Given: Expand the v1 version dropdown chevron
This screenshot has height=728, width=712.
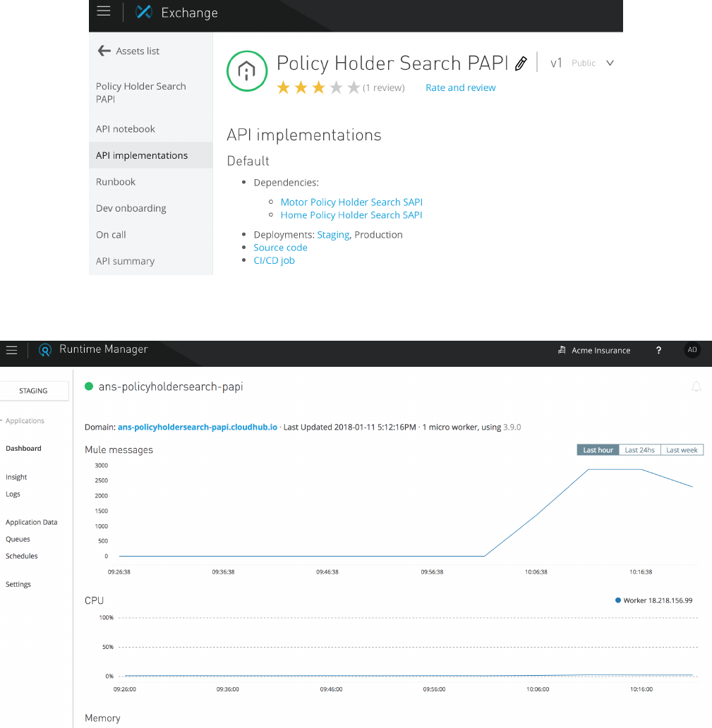Looking at the screenshot, I should point(610,63).
